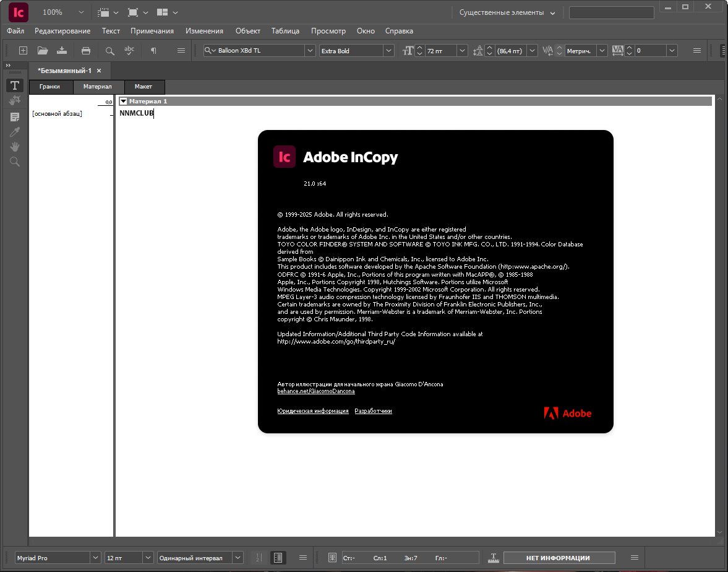Image resolution: width=728 pixels, height=572 pixels.
Task: Open the bottom bar menu after column icon
Action: [302, 558]
